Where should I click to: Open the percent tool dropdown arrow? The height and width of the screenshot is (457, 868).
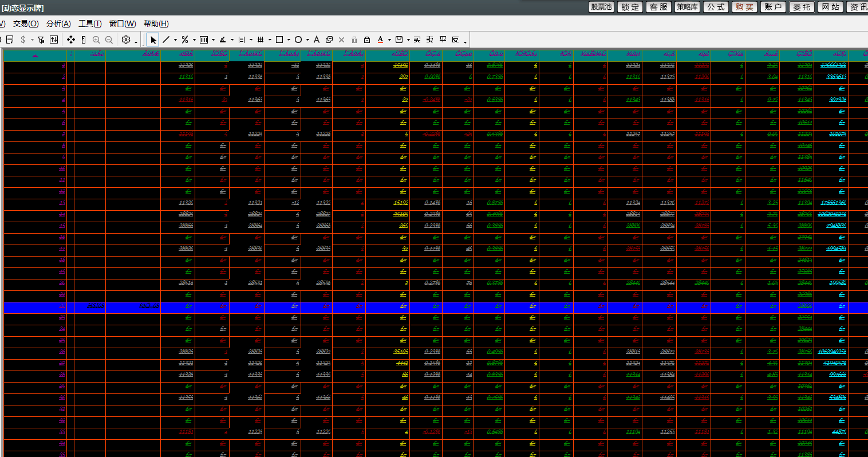tap(194, 40)
